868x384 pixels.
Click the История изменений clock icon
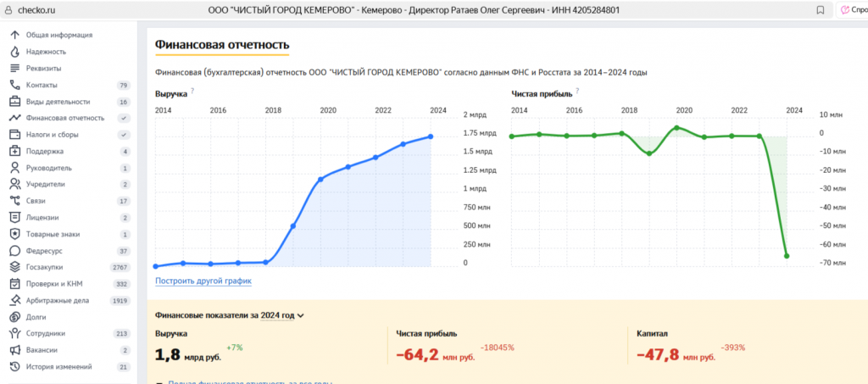[x=14, y=366]
